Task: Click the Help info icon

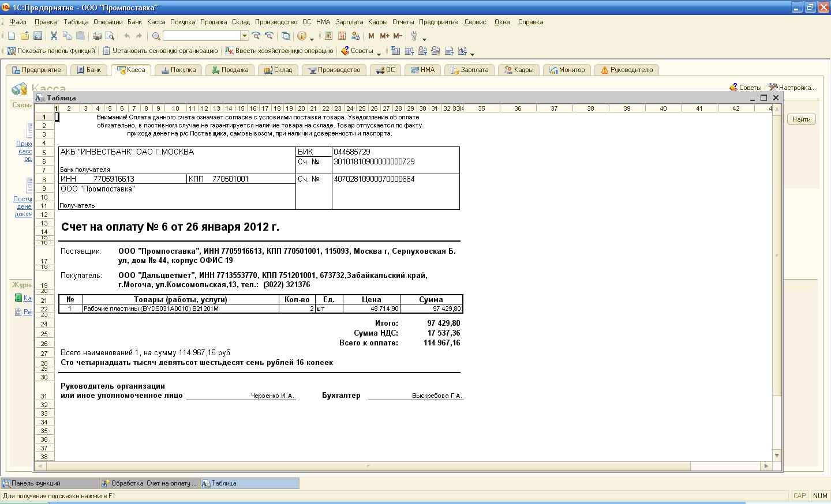Action: point(302,36)
